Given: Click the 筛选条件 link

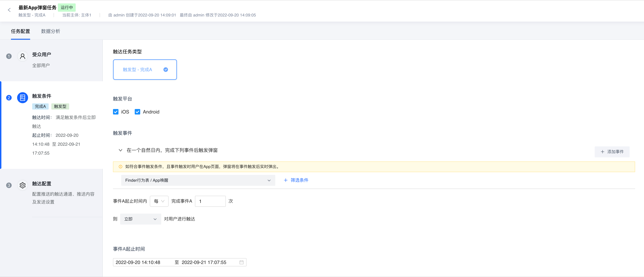Looking at the screenshot, I should coord(299,180).
